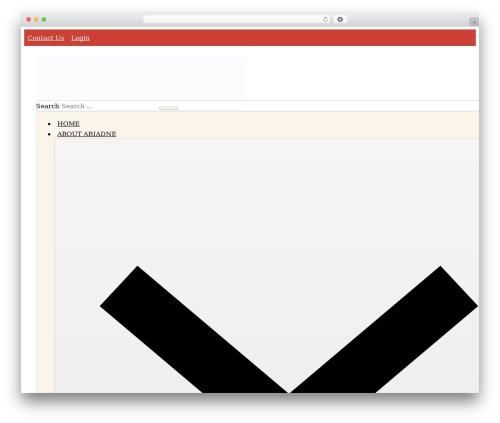Minimize window with the yellow button
Image resolution: width=500 pixels, height=423 pixels.
click(36, 19)
